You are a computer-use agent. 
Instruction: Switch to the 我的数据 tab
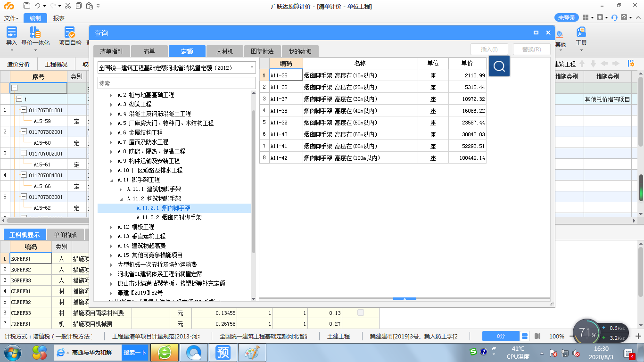tap(300, 51)
